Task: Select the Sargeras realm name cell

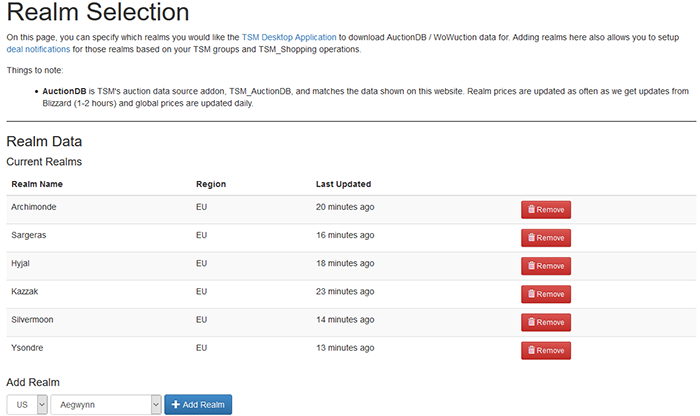Action: pyautogui.click(x=29, y=235)
